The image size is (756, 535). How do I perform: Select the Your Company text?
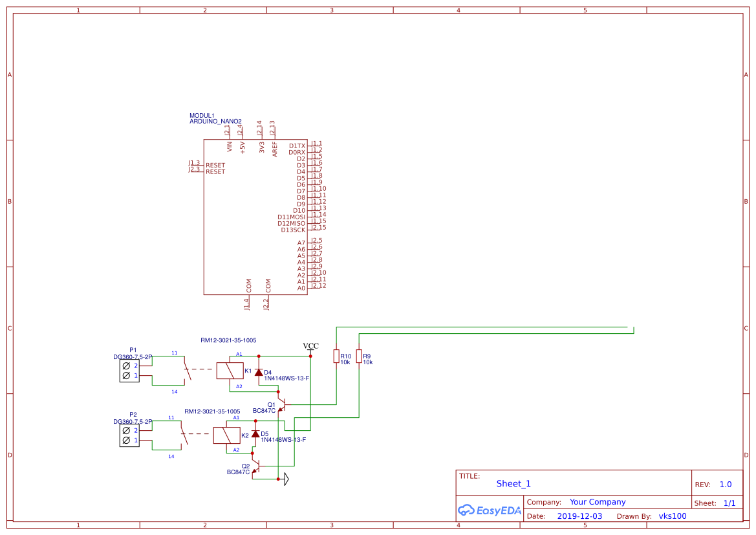(x=597, y=501)
